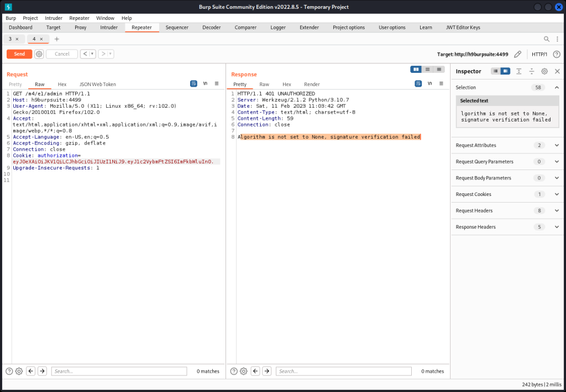
Task: Click Inspector expand-all sections icon
Action: [518, 71]
